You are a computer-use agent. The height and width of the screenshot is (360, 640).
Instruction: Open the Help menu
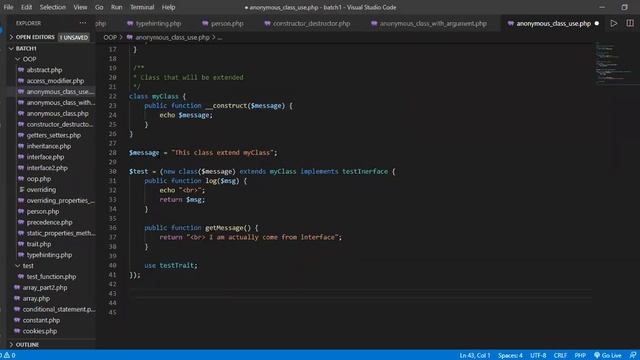click(x=168, y=7)
